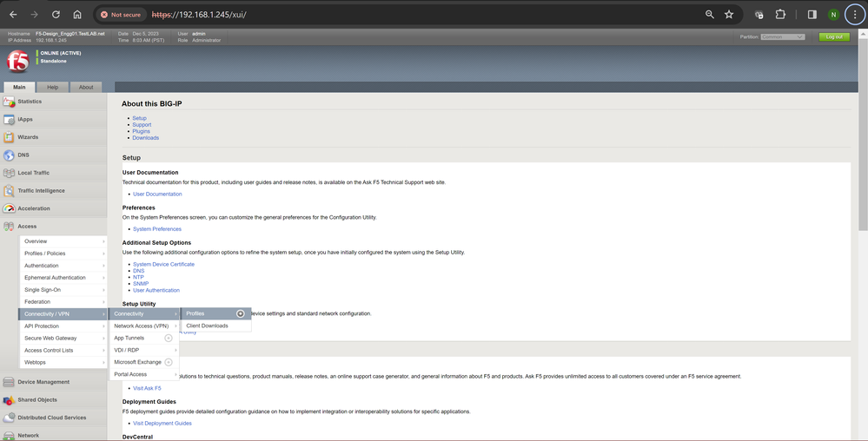Select the Connectivity submenu item
Viewport: 868px width, 441px height.
pos(145,313)
